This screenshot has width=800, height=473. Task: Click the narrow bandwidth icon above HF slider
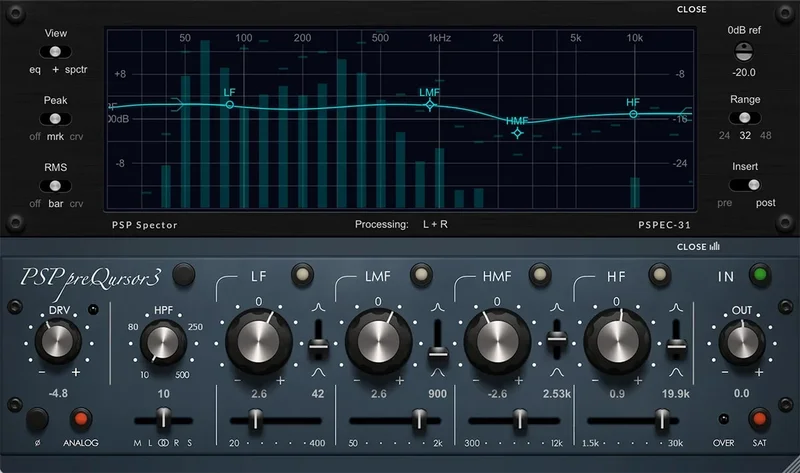coord(676,307)
